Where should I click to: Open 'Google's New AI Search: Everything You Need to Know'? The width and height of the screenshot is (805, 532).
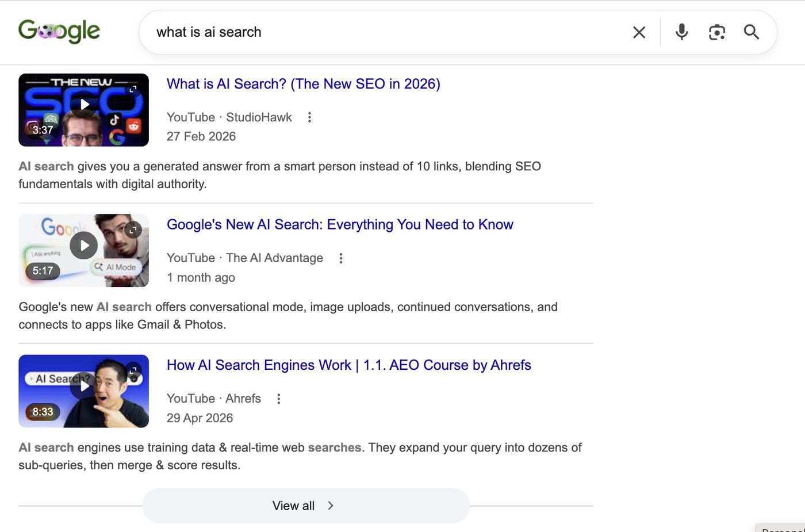[340, 224]
